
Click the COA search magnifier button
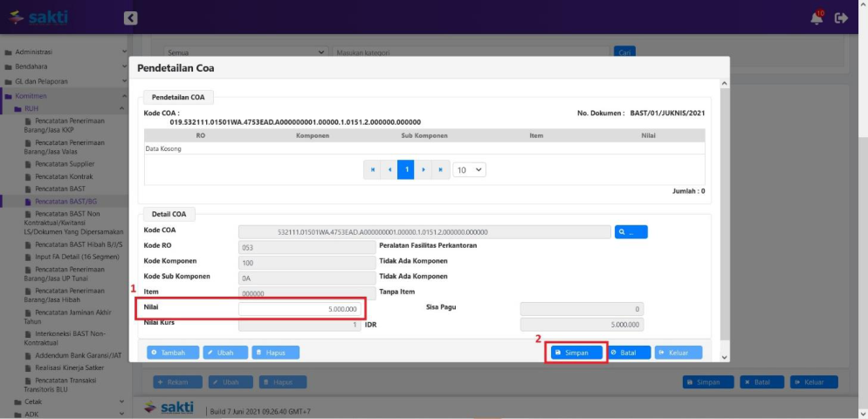(x=630, y=232)
